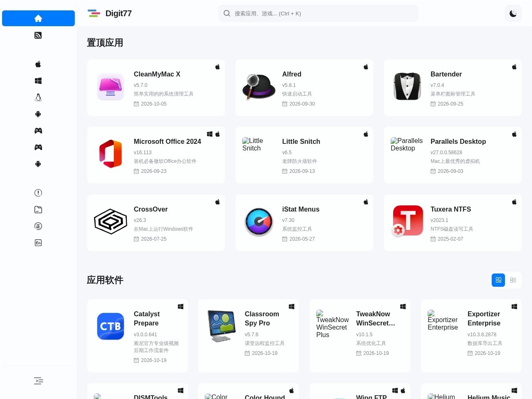Click the Bartender tuxedo icon
This screenshot has width=532, height=399.
coord(407,87)
